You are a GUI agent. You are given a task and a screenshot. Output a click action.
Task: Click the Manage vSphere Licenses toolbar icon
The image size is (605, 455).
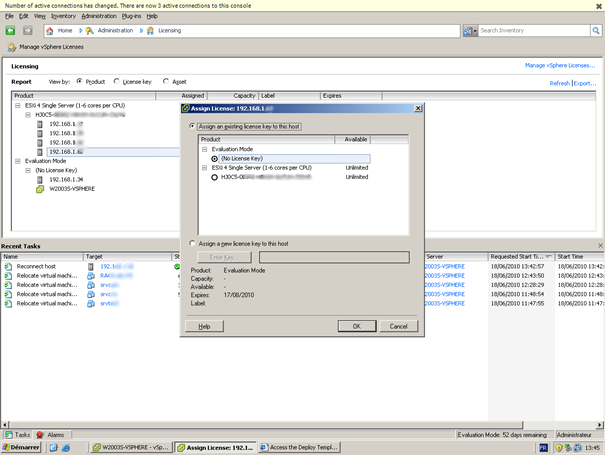click(x=12, y=47)
